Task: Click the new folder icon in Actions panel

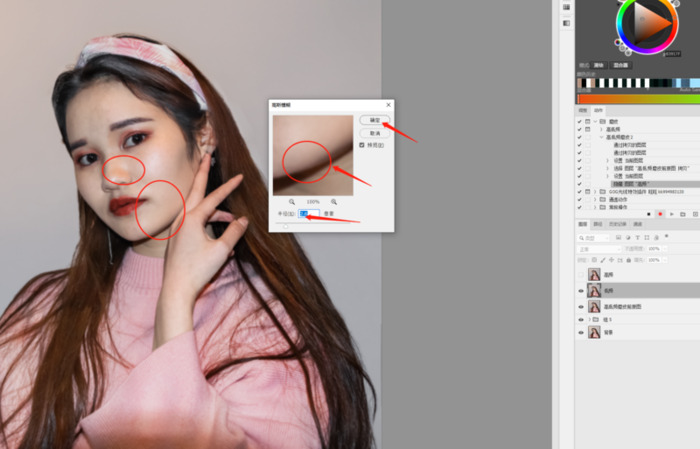Action: click(683, 214)
